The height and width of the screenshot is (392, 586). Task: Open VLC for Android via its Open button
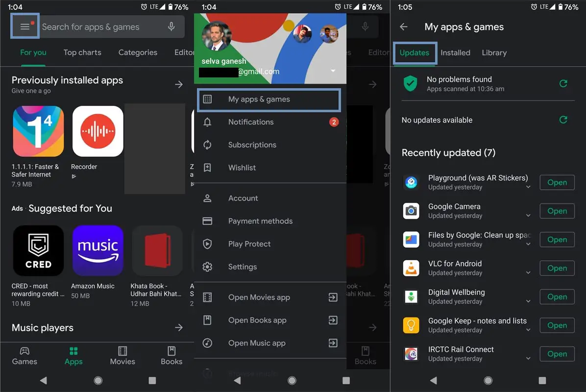(557, 269)
